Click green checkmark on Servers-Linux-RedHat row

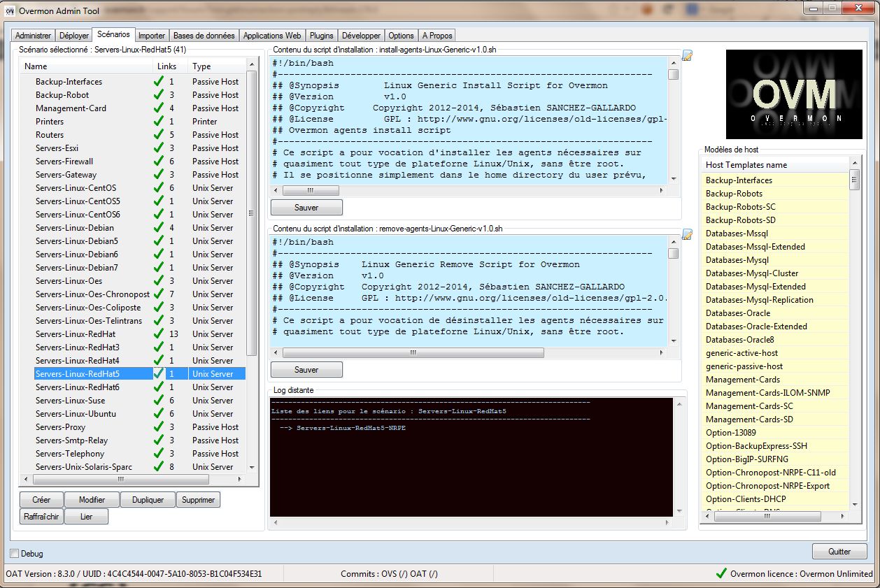pos(159,334)
